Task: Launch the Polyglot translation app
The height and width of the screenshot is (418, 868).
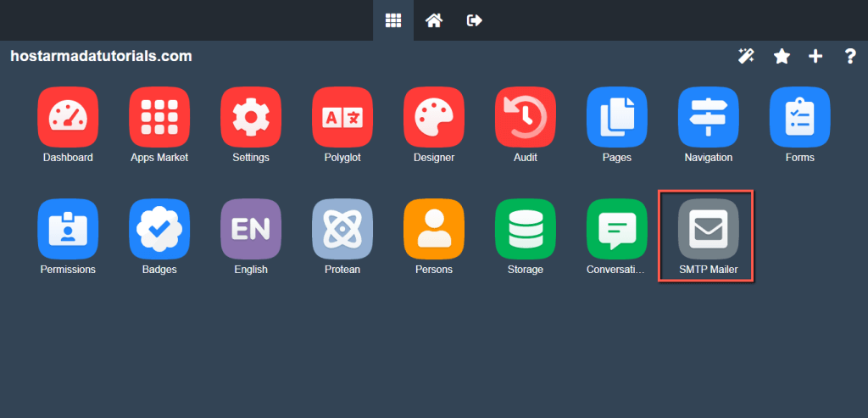Action: pos(342,117)
